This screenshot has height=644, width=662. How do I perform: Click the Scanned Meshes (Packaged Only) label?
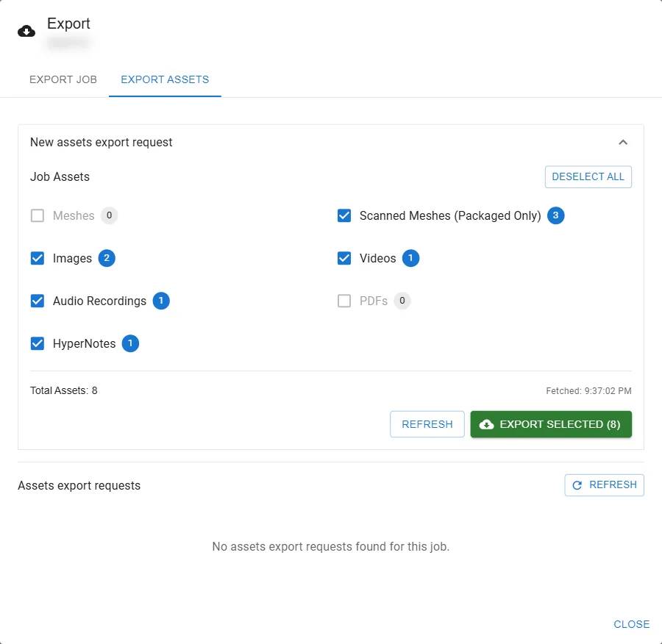pyautogui.click(x=450, y=215)
